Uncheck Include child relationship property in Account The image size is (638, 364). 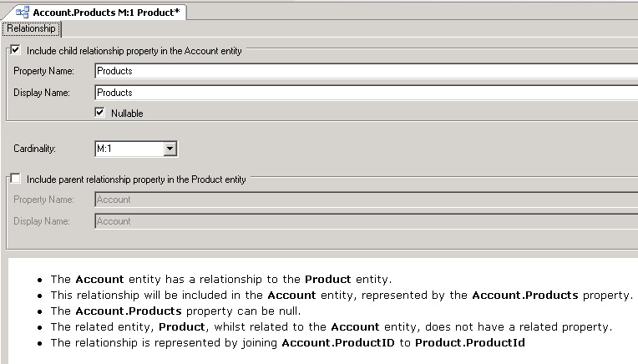pos(15,51)
